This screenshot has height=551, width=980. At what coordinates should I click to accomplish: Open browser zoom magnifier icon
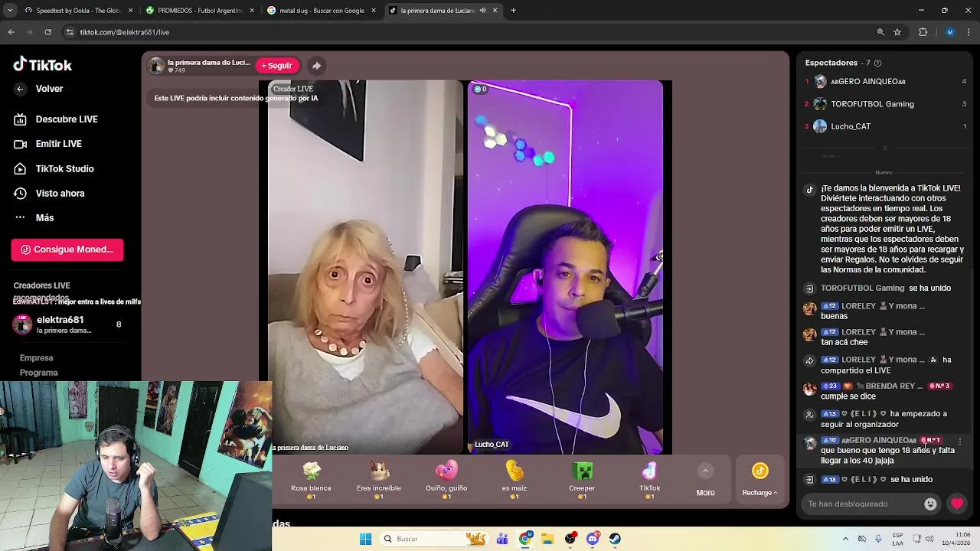[880, 32]
